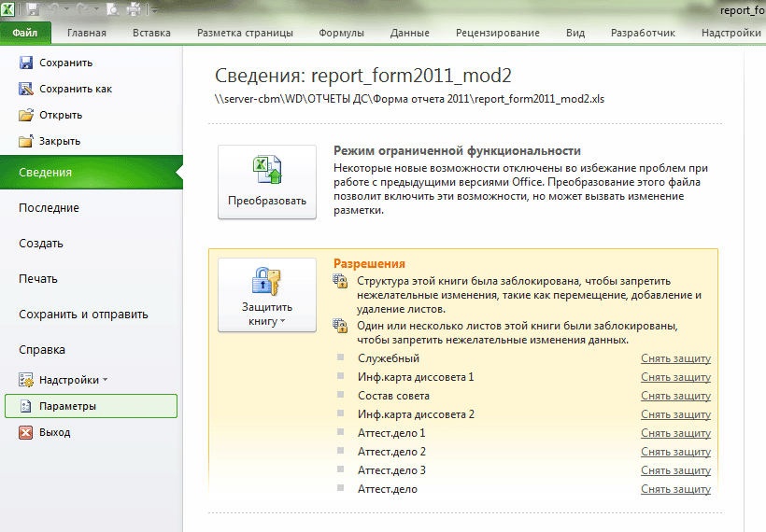Switch to the Рецензирование tab
This screenshot has width=766, height=532.
pyautogui.click(x=498, y=33)
